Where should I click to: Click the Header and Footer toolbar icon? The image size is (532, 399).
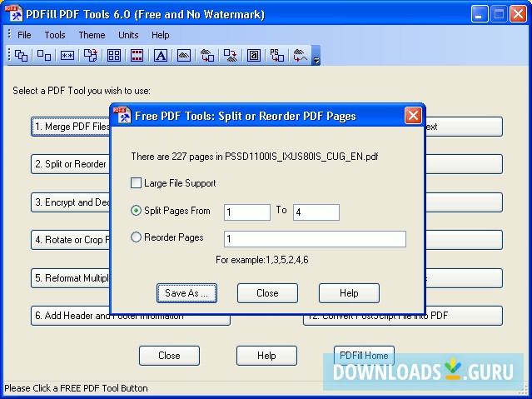pos(137,55)
